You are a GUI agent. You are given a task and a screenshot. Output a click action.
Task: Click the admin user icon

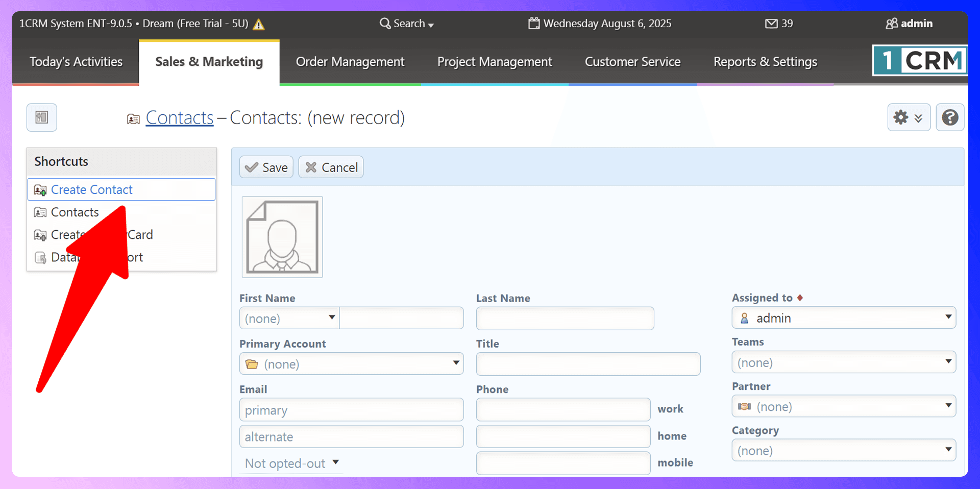click(892, 23)
